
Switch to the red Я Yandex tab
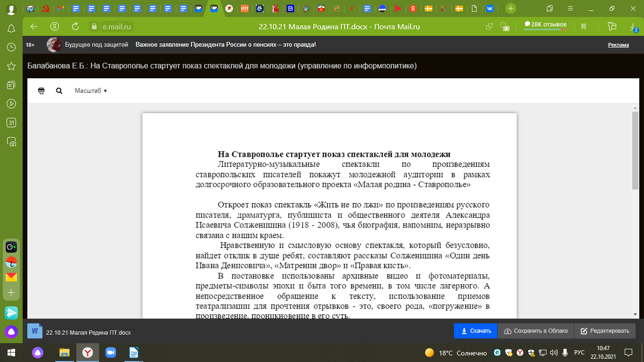[413, 9]
